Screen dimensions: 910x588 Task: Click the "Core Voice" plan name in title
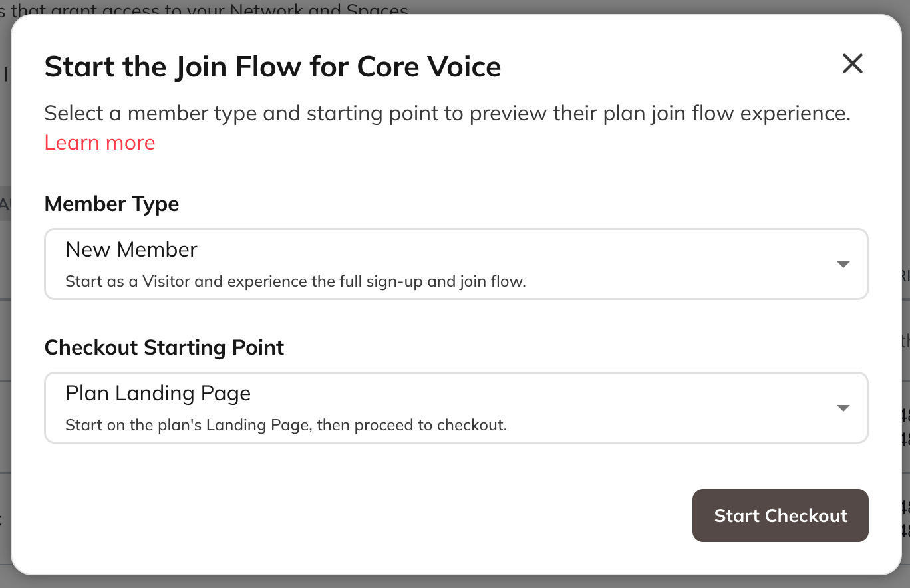pyautogui.click(x=428, y=67)
